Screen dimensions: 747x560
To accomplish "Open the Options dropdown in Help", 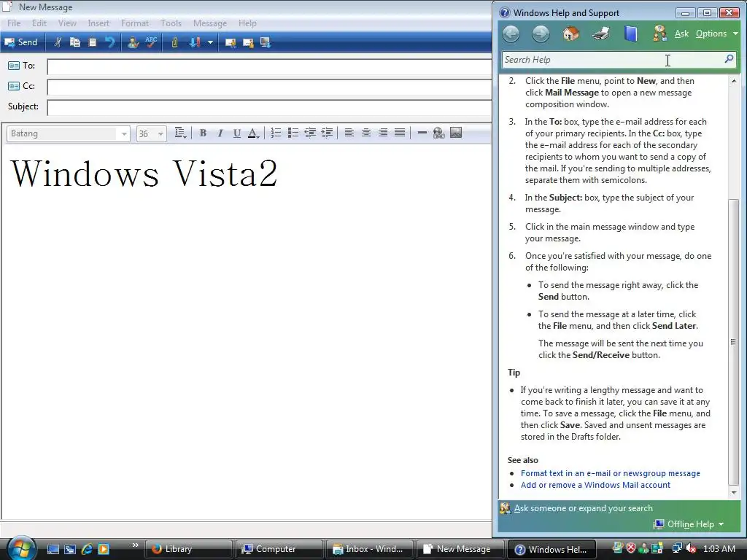I will point(717,34).
